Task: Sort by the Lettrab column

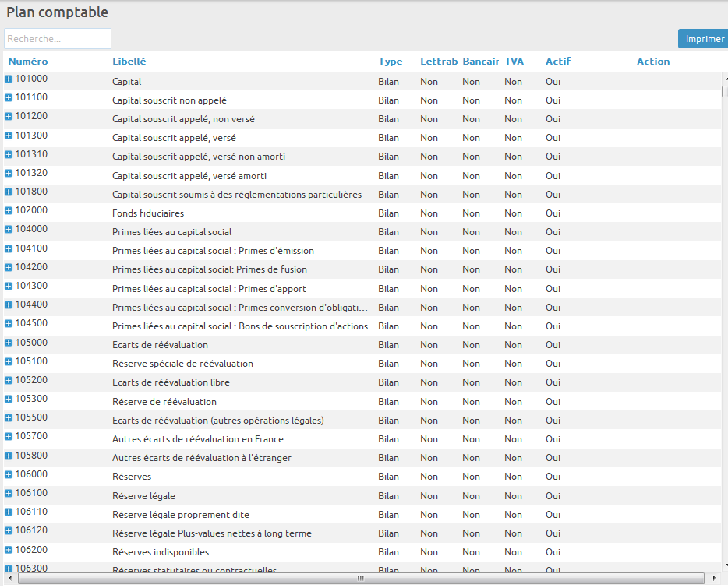Action: point(439,61)
